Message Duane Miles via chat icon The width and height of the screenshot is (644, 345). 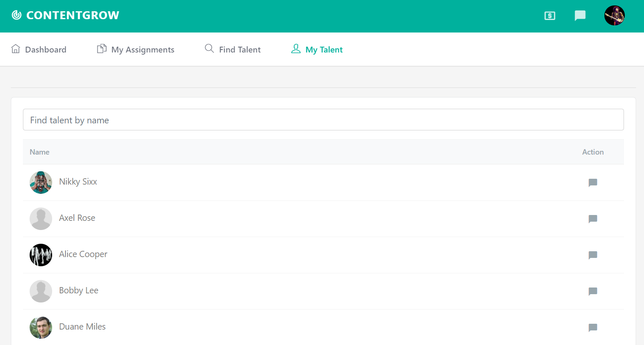(x=593, y=327)
